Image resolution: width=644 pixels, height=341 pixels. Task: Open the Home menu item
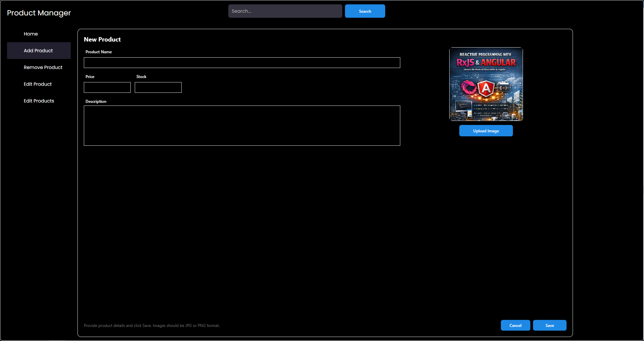click(x=39, y=34)
